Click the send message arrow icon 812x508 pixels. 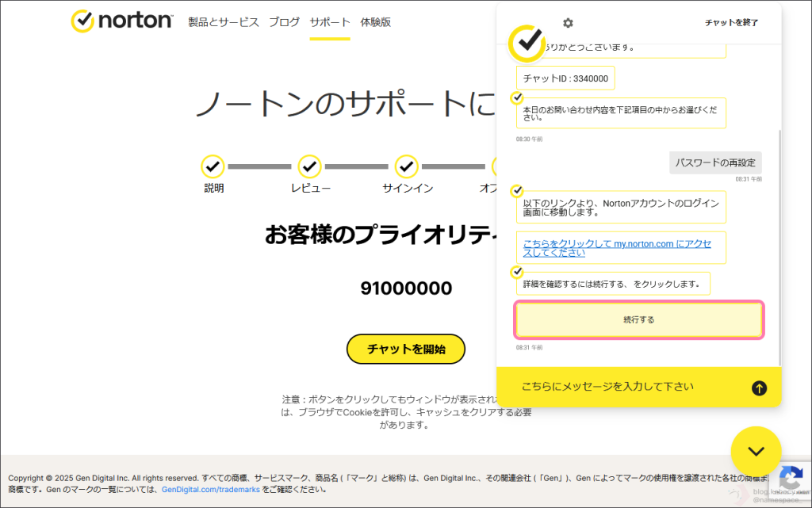coord(759,388)
